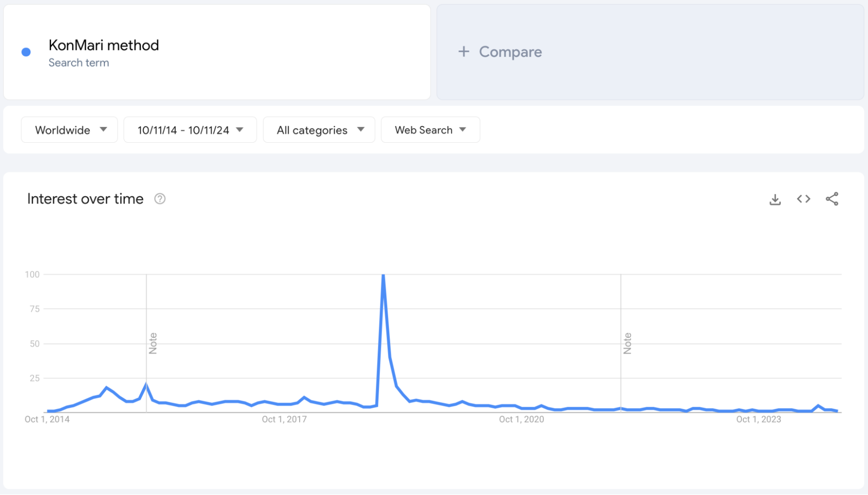Open the Web Search type dropdown
Viewport: 868px width, 495px height.
pos(431,130)
